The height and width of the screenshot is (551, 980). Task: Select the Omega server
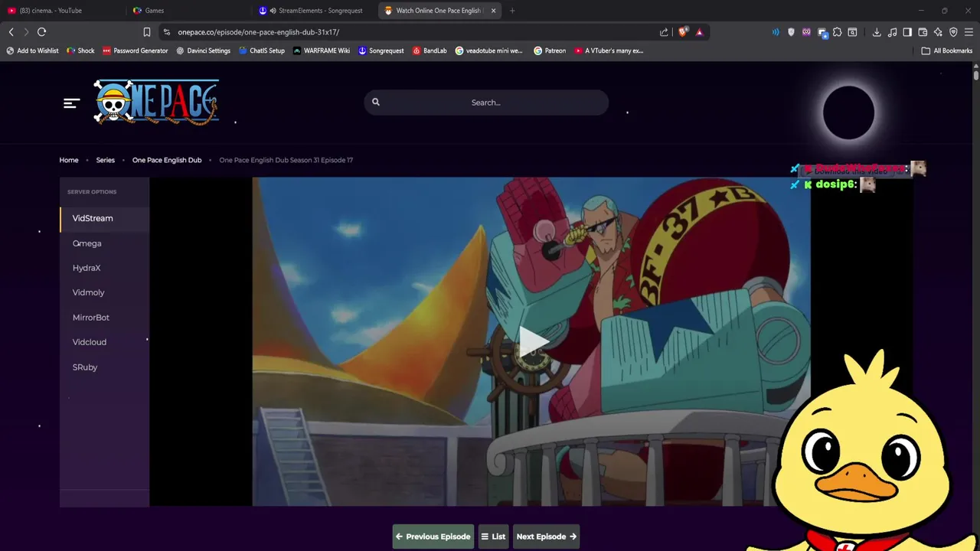click(105, 243)
